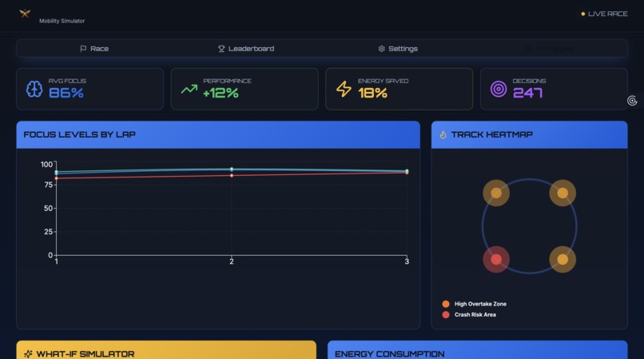Click the flame icon beside Track Heatmap
The width and height of the screenshot is (644, 359).
tap(443, 134)
